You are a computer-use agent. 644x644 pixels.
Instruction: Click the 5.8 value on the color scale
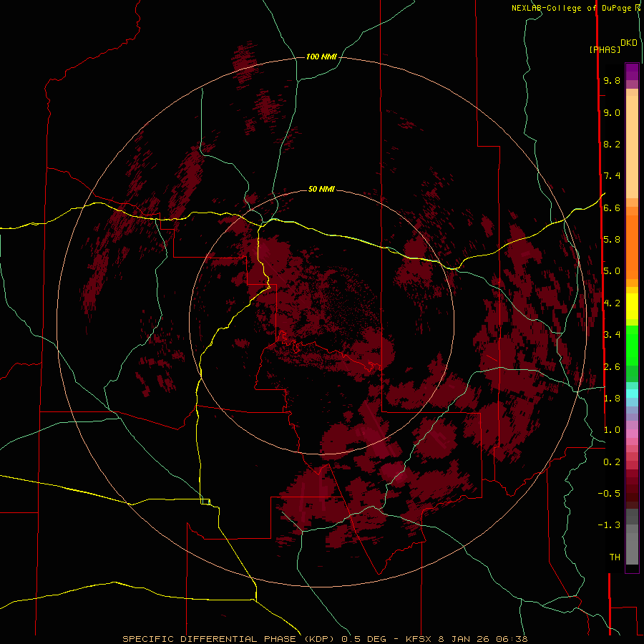pos(612,240)
